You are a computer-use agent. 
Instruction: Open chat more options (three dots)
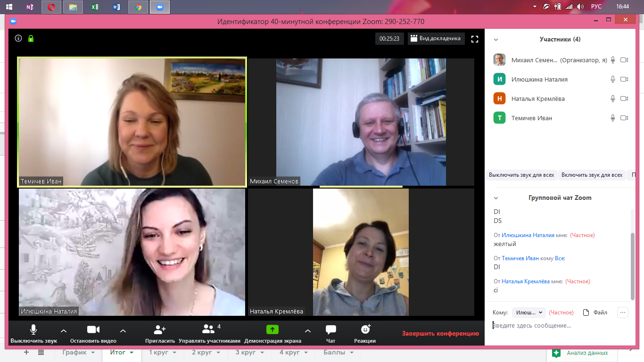point(622,313)
